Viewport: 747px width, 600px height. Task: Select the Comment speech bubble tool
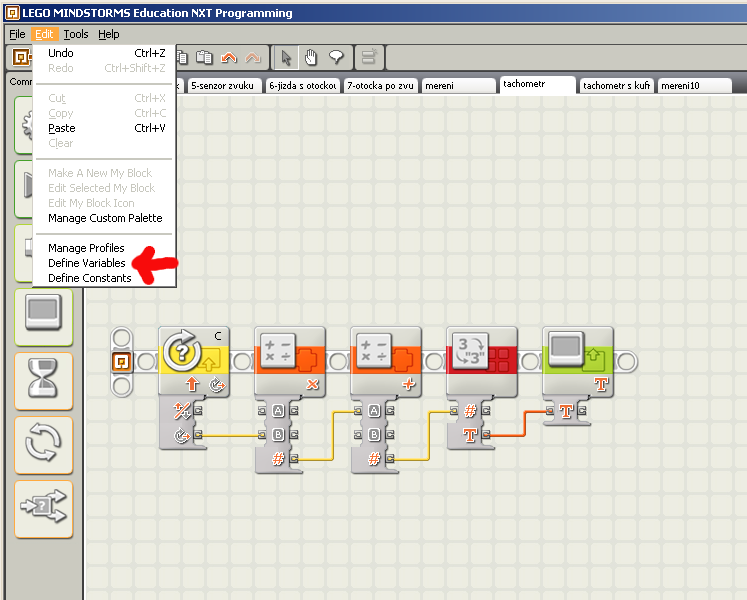[336, 58]
